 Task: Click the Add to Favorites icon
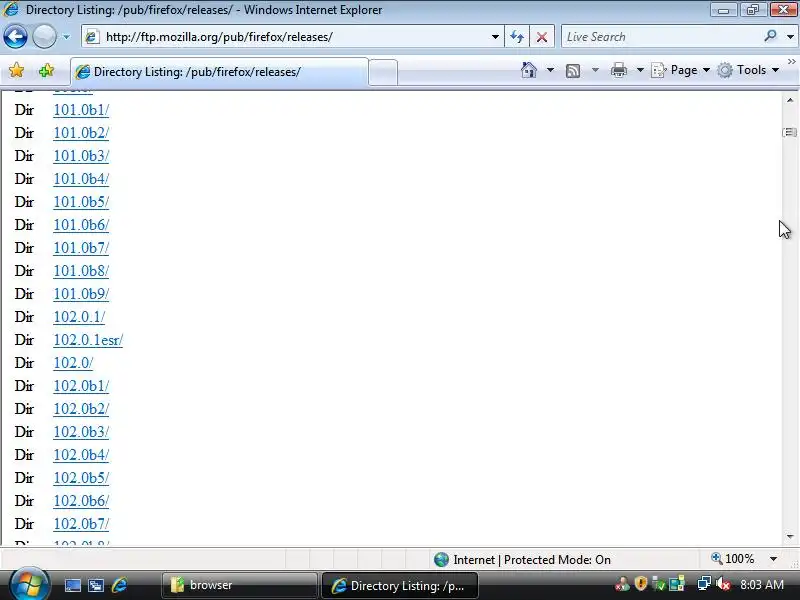click(x=46, y=70)
